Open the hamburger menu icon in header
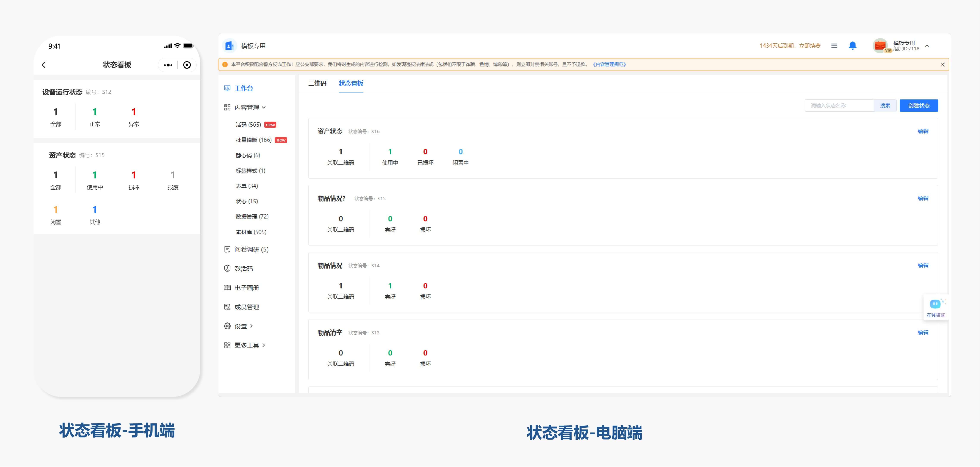 834,46
